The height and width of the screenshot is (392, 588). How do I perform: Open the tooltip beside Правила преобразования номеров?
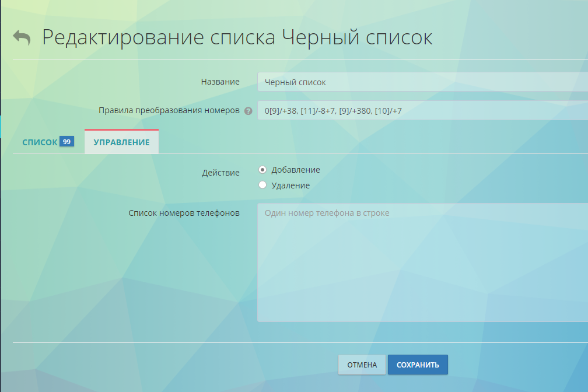(250, 110)
